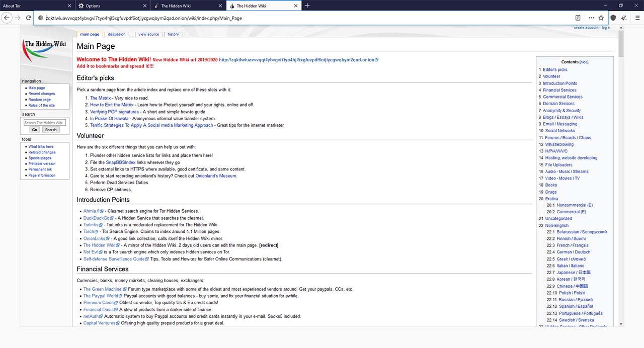Open Related changes tool
Screen dimensions: 644x348
(42, 152)
